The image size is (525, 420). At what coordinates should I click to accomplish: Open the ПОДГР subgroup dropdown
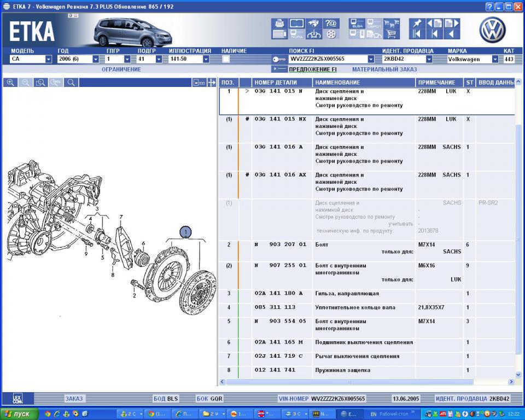point(159,59)
